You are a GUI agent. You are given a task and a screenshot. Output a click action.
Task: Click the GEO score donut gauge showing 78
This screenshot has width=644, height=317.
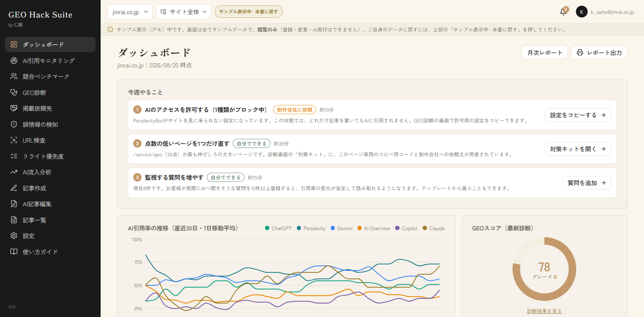(x=544, y=269)
